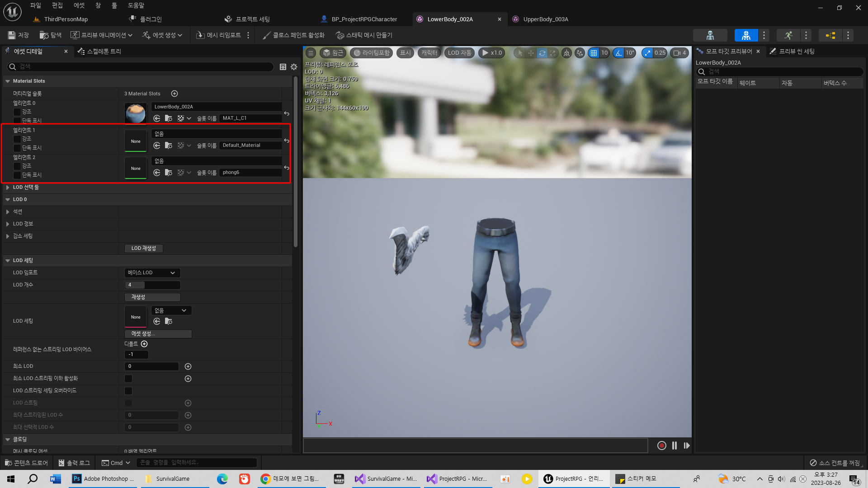Image resolution: width=868 pixels, height=488 pixels.
Task: Reset Element 2 material to default
Action: coord(287,168)
